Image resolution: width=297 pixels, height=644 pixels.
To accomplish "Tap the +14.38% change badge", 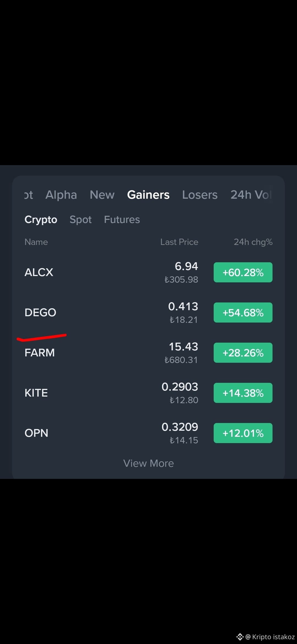I will tap(243, 393).
